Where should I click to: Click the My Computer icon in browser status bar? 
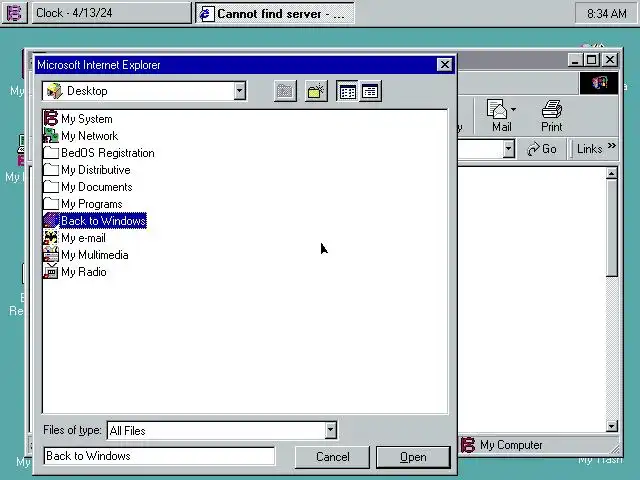[x=468, y=445]
